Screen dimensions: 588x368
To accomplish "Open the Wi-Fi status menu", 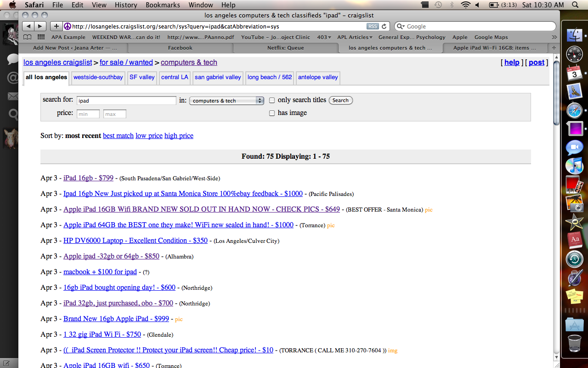I will (465, 5).
